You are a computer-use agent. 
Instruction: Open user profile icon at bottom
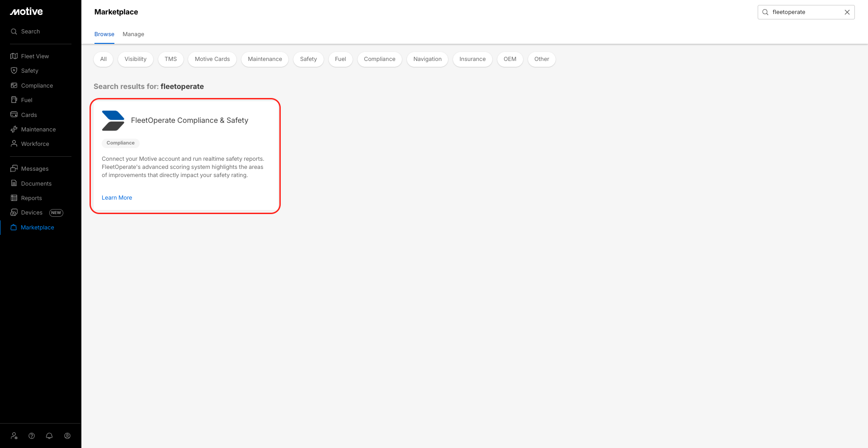tap(67, 436)
